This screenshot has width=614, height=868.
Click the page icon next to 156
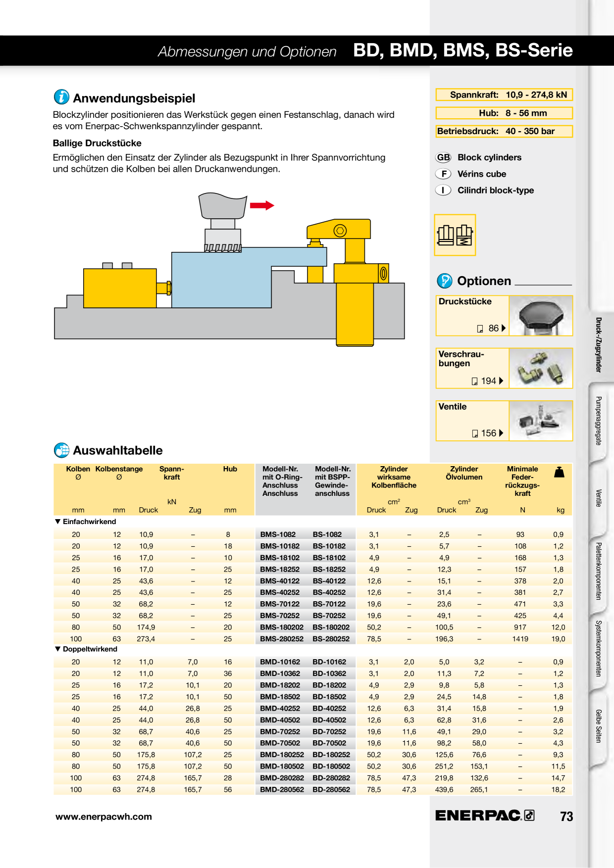point(475,434)
